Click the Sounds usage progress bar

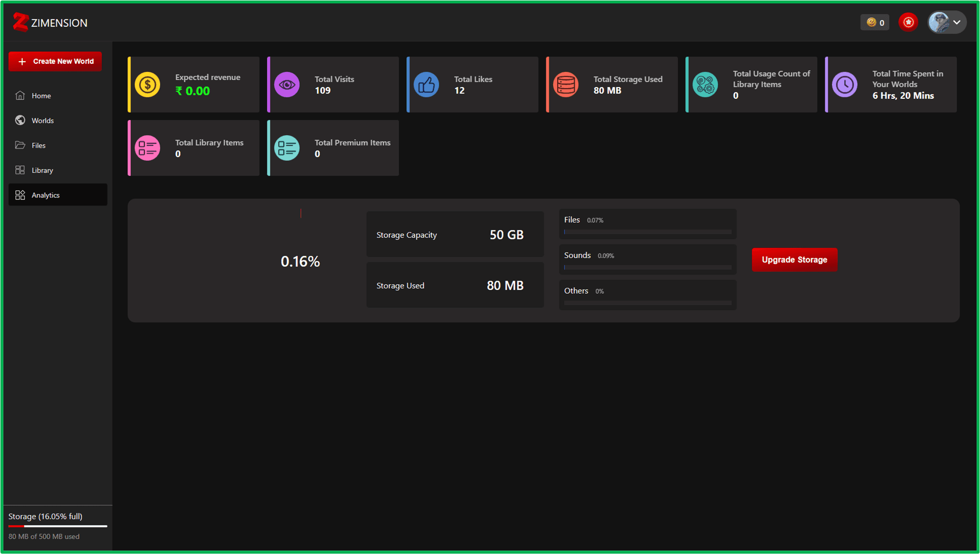pyautogui.click(x=648, y=268)
